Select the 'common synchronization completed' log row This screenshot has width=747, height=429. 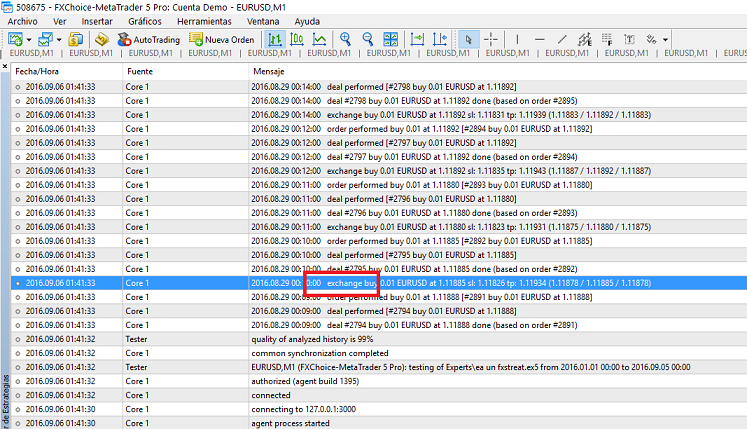(319, 354)
